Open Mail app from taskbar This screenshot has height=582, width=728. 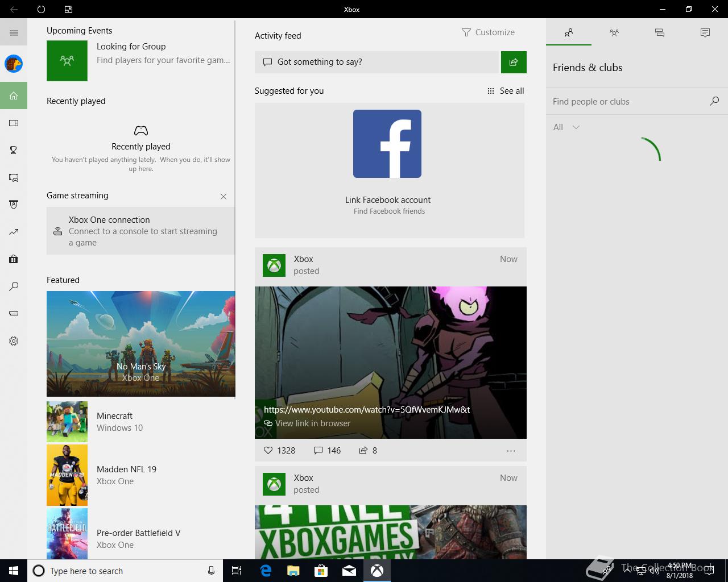(x=349, y=571)
